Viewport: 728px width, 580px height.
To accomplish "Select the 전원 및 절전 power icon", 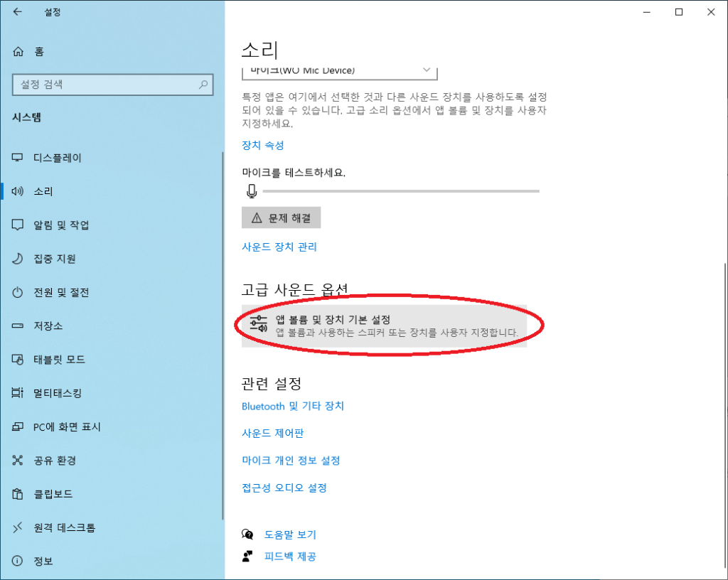I will pyautogui.click(x=18, y=292).
